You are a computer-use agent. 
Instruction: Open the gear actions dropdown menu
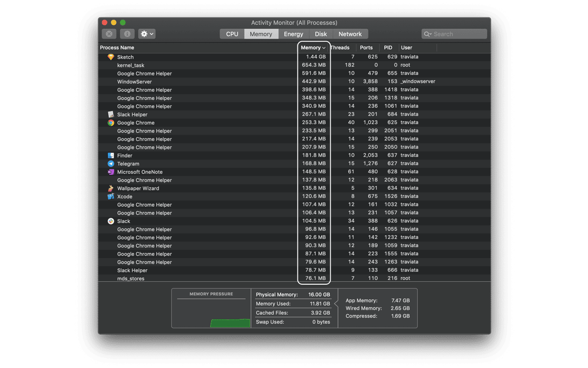pos(147,34)
